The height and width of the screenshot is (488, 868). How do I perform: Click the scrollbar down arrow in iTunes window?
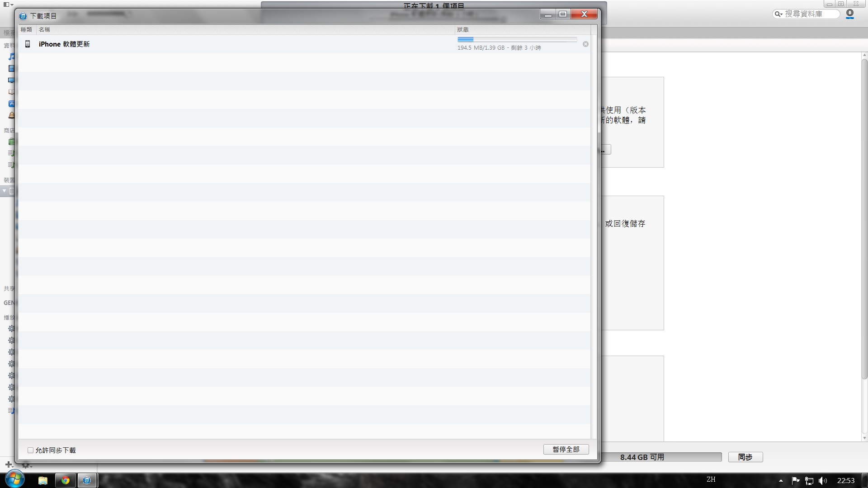(864, 438)
